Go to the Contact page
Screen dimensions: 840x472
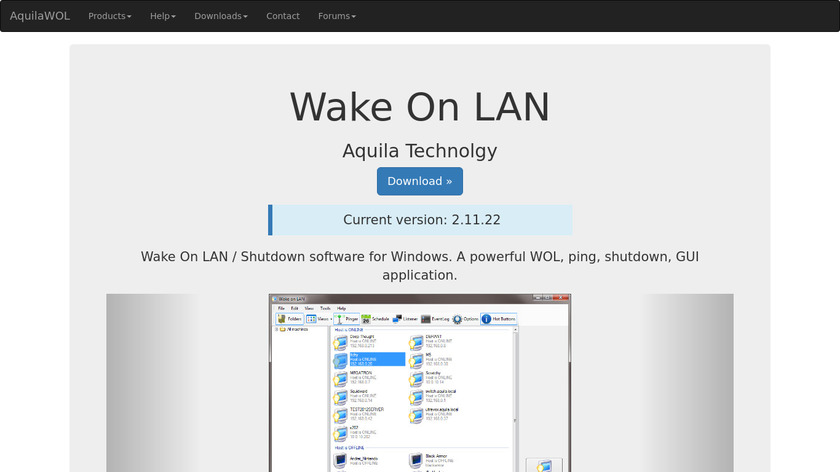(x=283, y=16)
